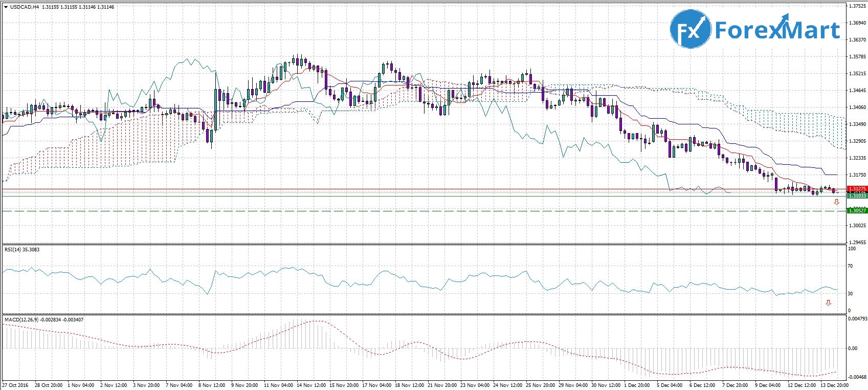Click the 2 Nov 12:00 time label

[x=114, y=385]
